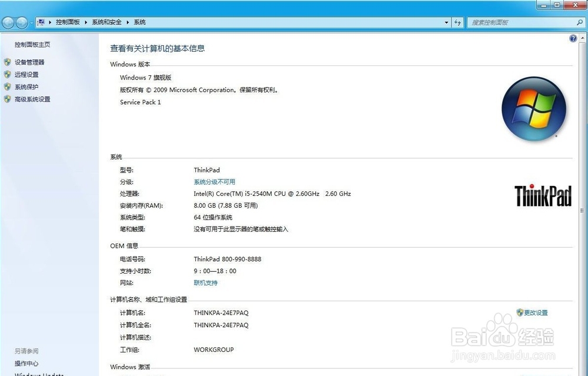
Task: Click the full computer name value after 计算机全名:
Action: point(221,325)
